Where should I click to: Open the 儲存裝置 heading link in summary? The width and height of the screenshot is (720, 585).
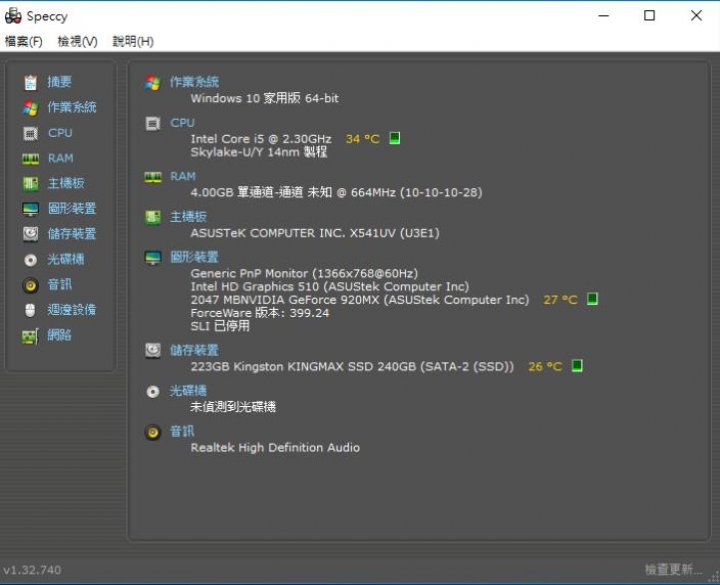point(194,350)
